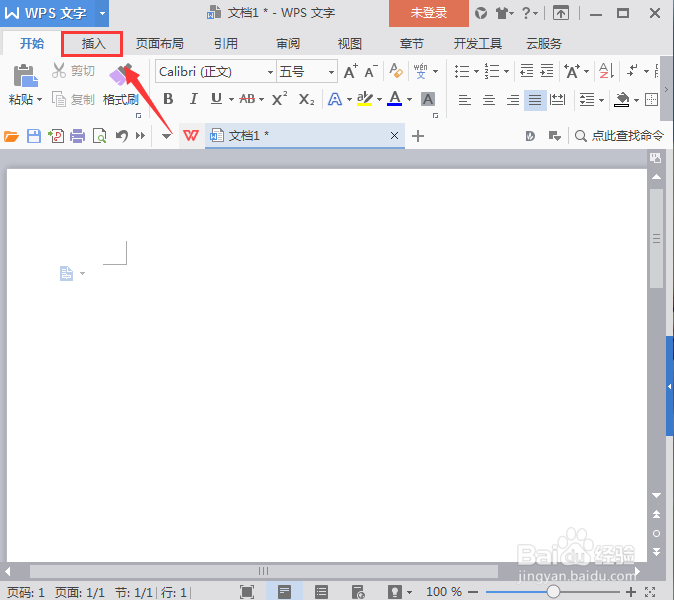Click the open folder icon
This screenshot has width=674, height=600.
(x=11, y=136)
